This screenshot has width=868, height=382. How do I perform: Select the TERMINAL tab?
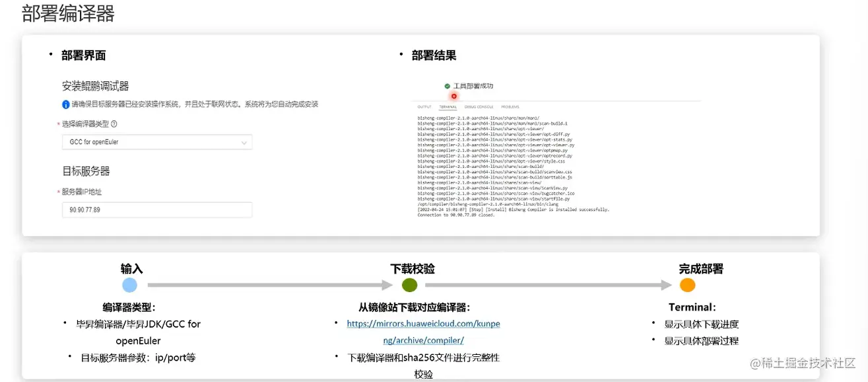pyautogui.click(x=448, y=107)
